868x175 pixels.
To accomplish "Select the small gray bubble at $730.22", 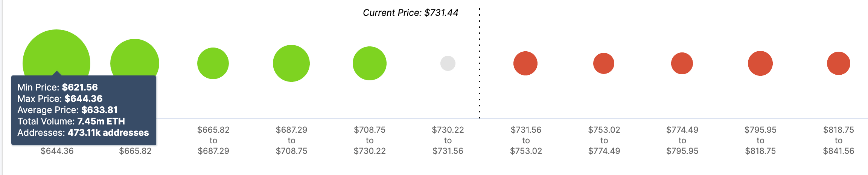I will pos(448,63).
